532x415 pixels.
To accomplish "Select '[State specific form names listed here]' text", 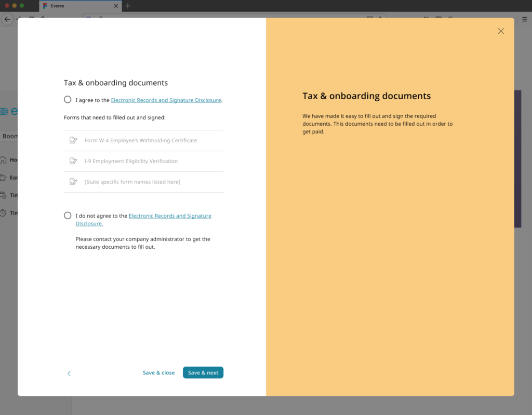I will click(132, 182).
